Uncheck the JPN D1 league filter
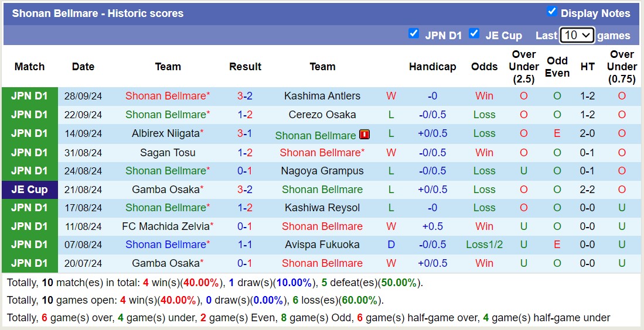The height and width of the screenshot is (330, 644). pyautogui.click(x=414, y=33)
